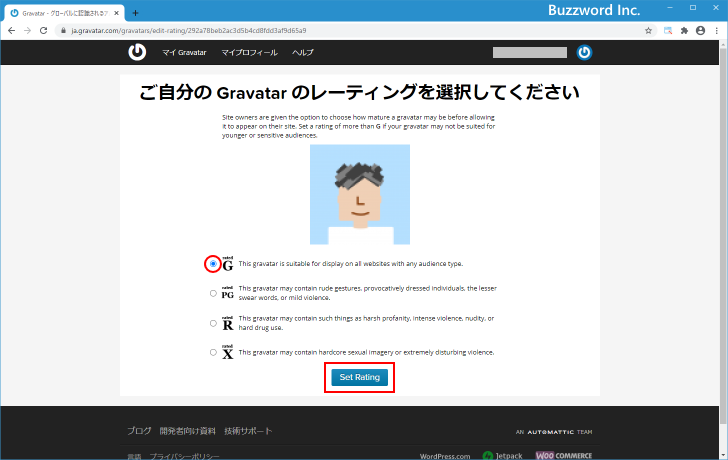
Task: Open the ヘルプ menu item
Action: pos(303,52)
